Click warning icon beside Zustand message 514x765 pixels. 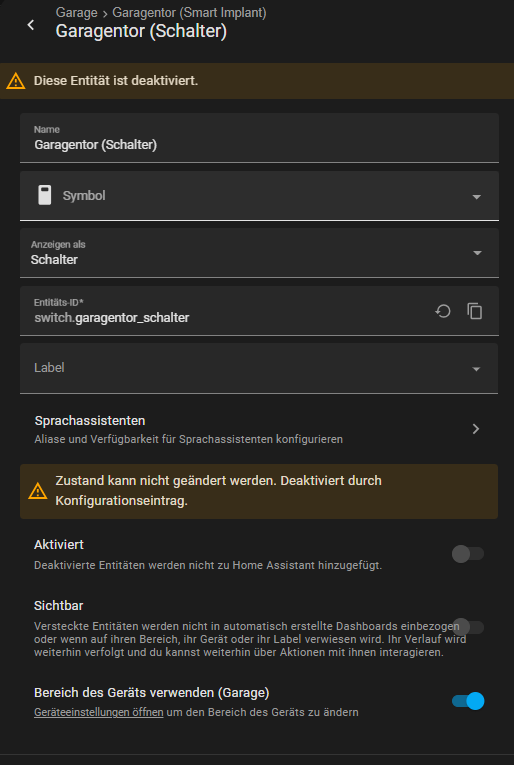point(38,491)
